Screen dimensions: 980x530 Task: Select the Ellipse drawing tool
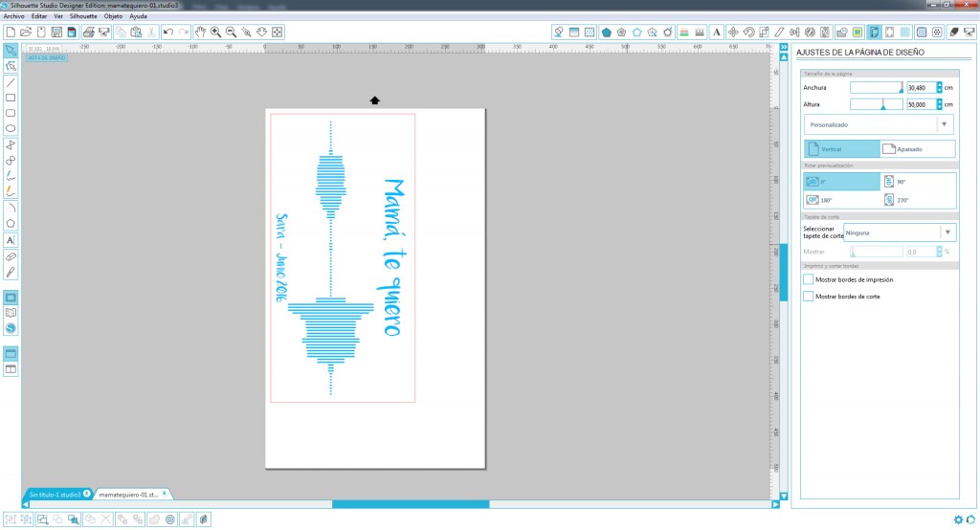pyautogui.click(x=11, y=129)
